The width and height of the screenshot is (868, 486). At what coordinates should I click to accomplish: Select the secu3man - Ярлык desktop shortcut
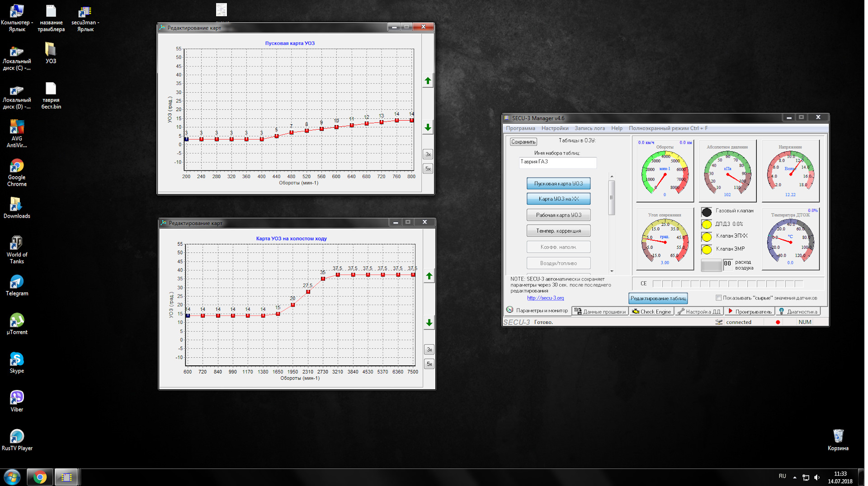85,18
